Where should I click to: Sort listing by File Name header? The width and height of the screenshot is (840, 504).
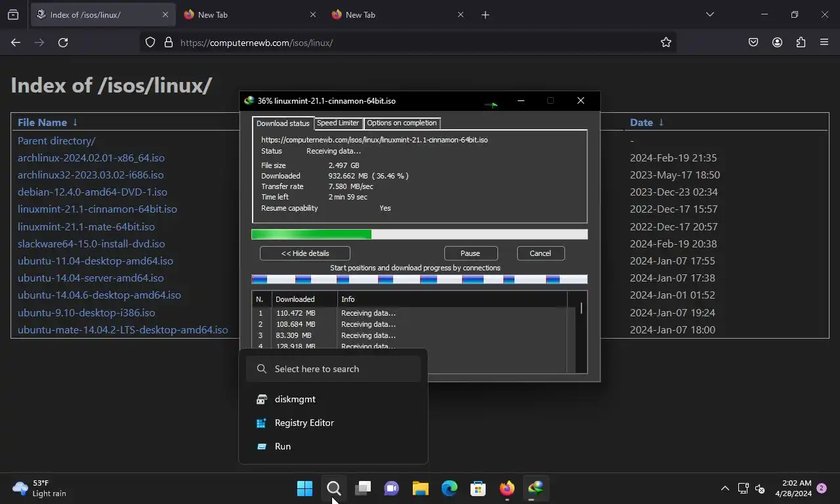click(42, 123)
